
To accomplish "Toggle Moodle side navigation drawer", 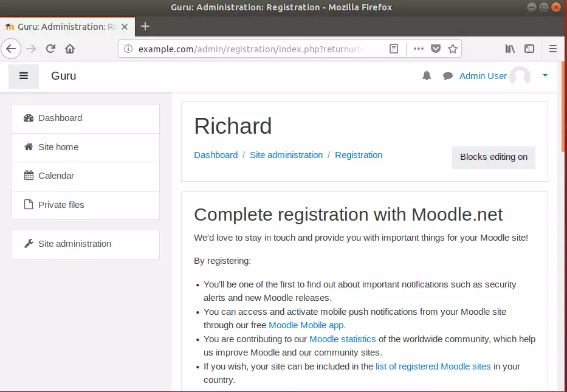I will 24,76.
